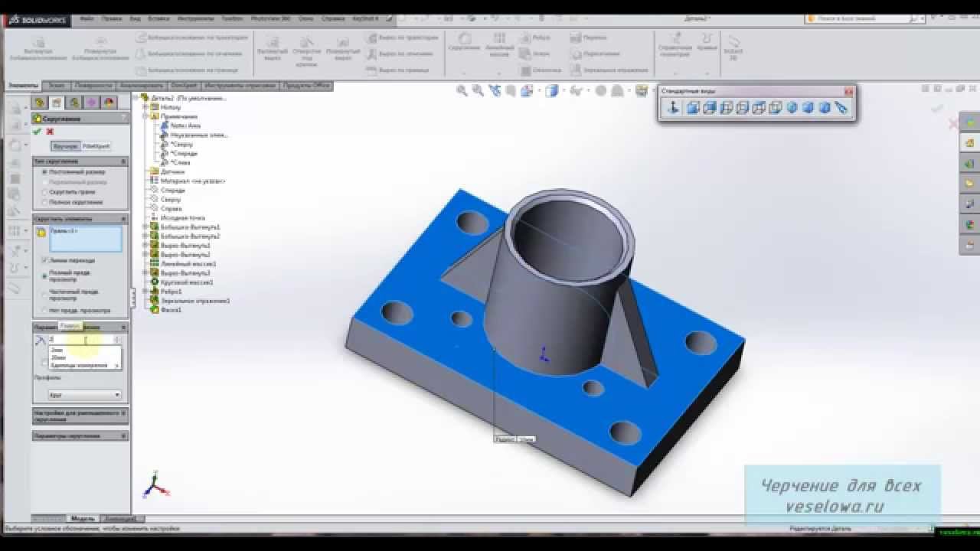The width and height of the screenshot is (980, 551).
Task: Collapse the Тип скругления section
Action: [123, 161]
